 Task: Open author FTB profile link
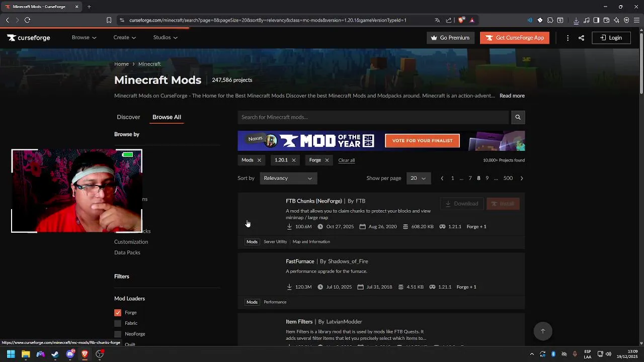tap(360, 201)
